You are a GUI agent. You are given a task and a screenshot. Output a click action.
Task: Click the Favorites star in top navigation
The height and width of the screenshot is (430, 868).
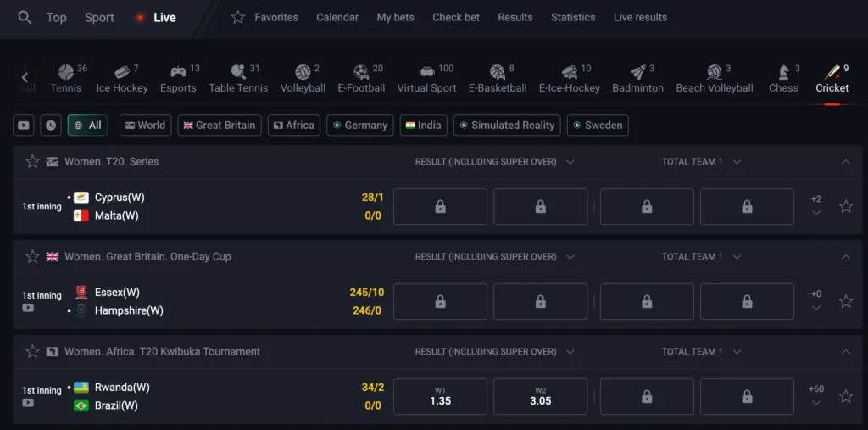[238, 17]
